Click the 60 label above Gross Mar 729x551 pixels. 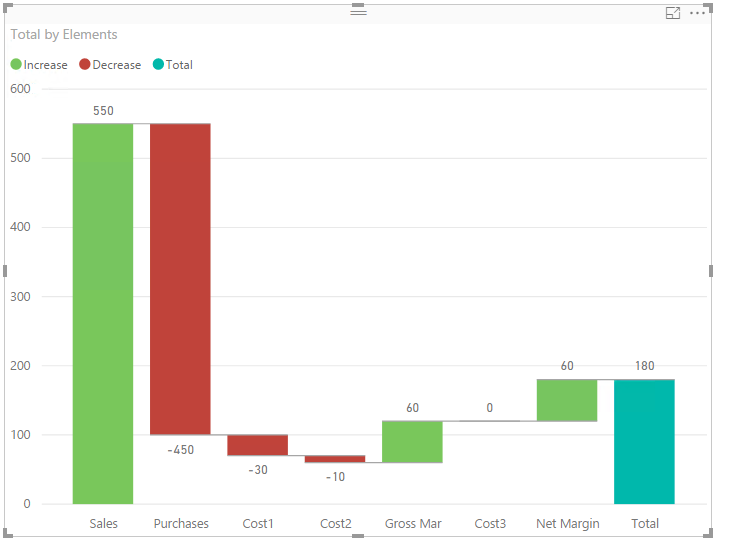(x=412, y=408)
